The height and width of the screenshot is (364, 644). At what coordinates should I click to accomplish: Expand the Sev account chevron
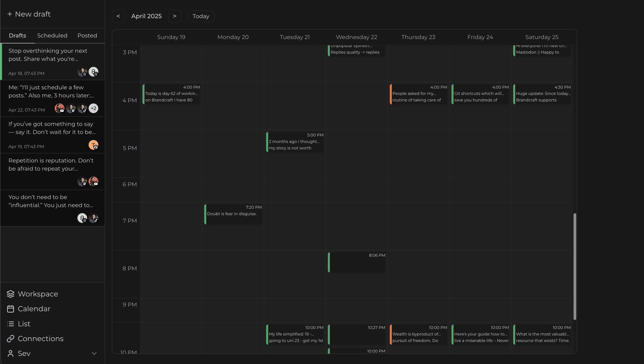point(94,353)
